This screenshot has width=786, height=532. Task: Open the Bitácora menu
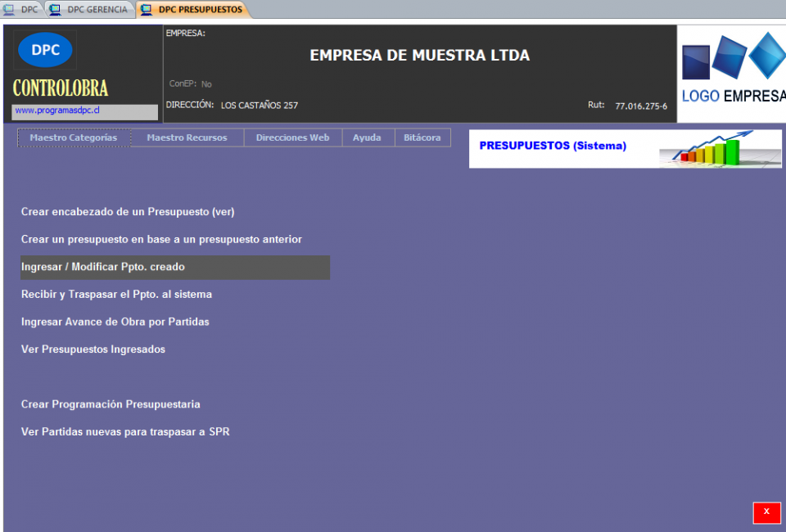(x=422, y=138)
